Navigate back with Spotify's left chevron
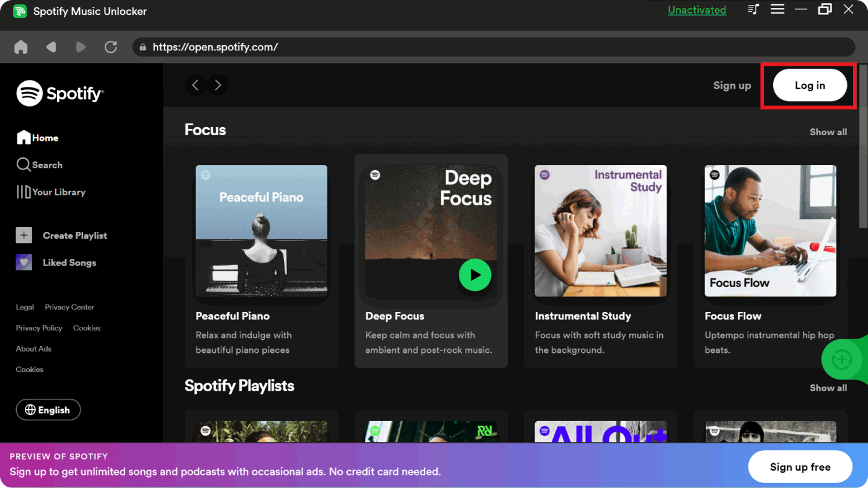This screenshot has width=868, height=488. tap(195, 86)
